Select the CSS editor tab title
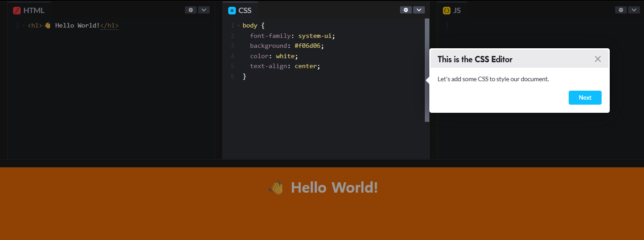Screen dimensions: 644x240 tap(245, 10)
